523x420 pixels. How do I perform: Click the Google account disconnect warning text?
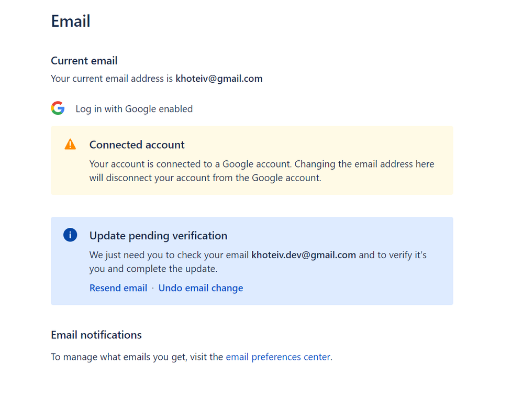point(262,171)
